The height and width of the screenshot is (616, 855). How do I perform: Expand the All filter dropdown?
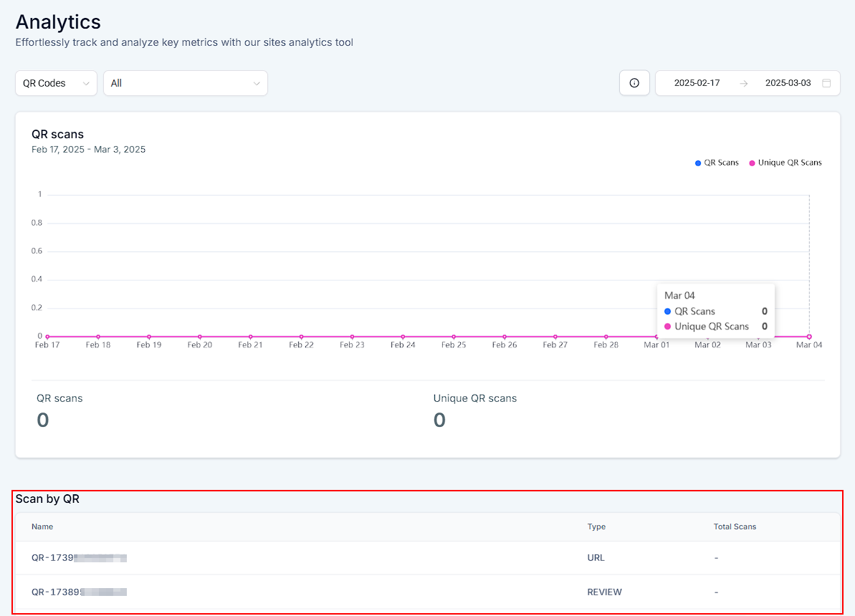click(x=185, y=83)
